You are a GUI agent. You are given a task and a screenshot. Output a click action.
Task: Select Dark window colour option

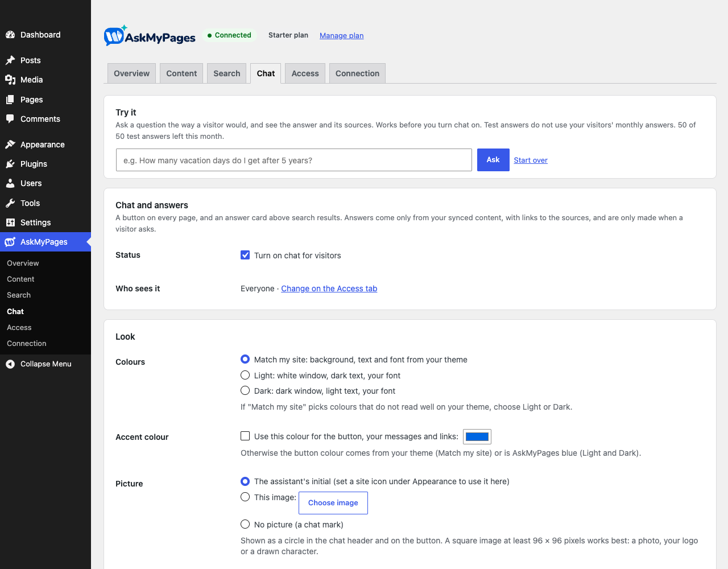tap(245, 390)
